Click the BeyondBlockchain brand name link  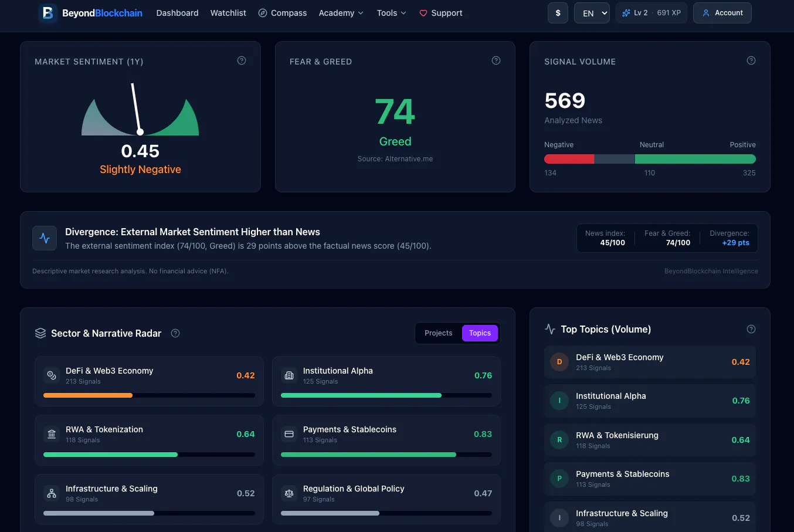coord(102,13)
